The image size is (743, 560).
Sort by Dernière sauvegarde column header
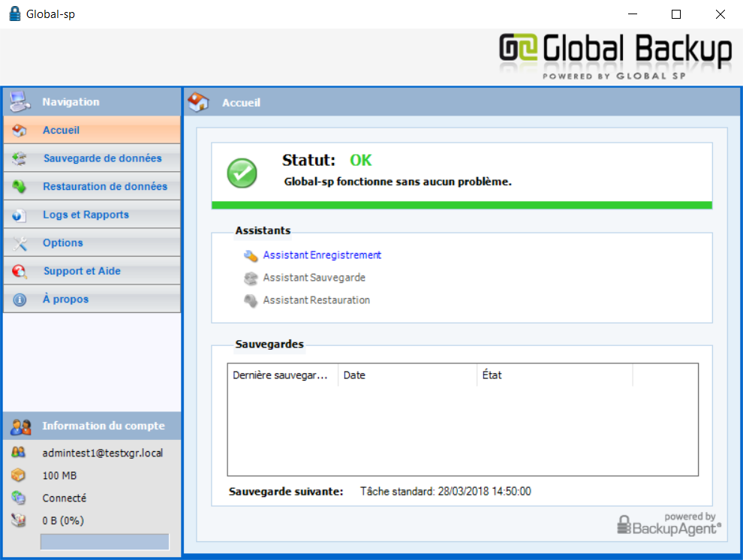283,375
